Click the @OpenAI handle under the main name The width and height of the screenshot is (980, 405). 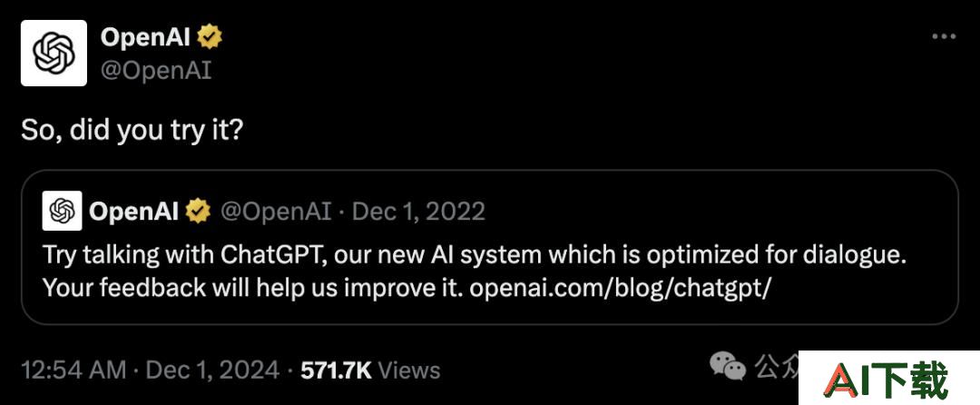pos(156,71)
